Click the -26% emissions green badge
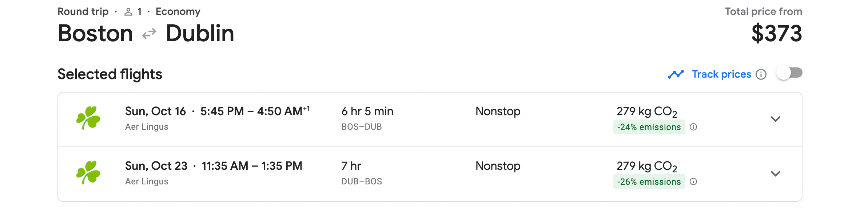 [649, 181]
